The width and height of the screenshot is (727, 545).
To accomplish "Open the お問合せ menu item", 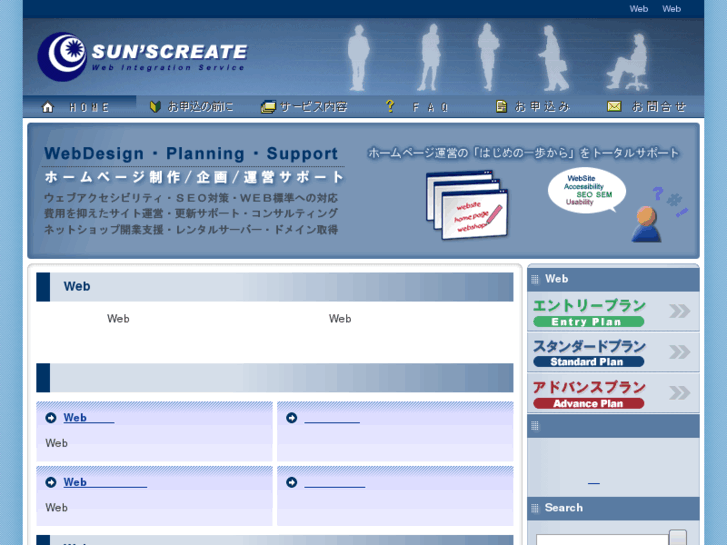I will pyautogui.click(x=647, y=107).
